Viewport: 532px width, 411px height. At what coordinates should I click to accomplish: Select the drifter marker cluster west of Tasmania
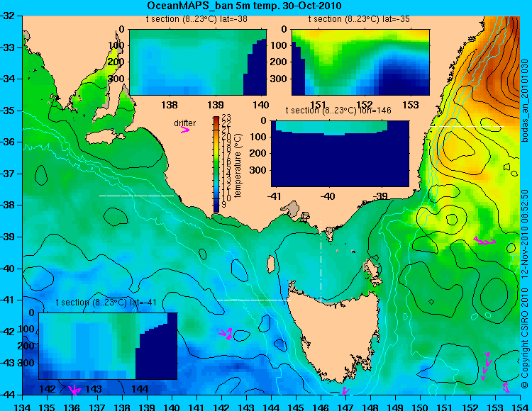pos(226,334)
